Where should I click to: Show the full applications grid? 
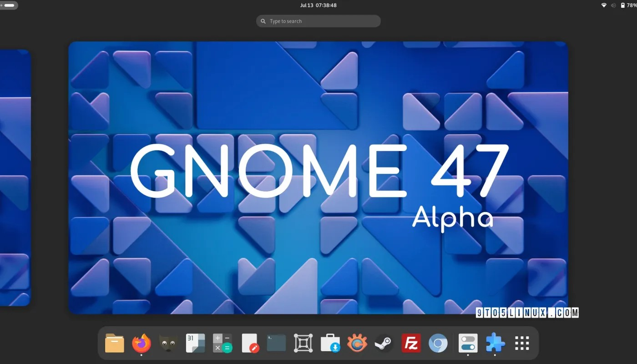(521, 344)
